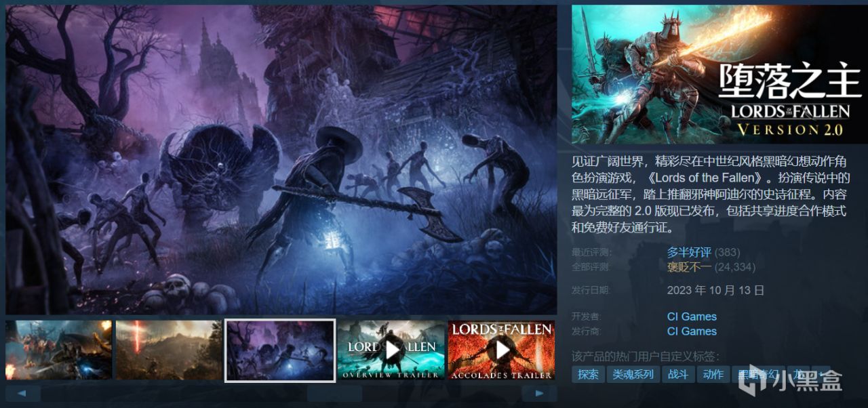
Task: Click the 发行商 label
Action: point(587,331)
